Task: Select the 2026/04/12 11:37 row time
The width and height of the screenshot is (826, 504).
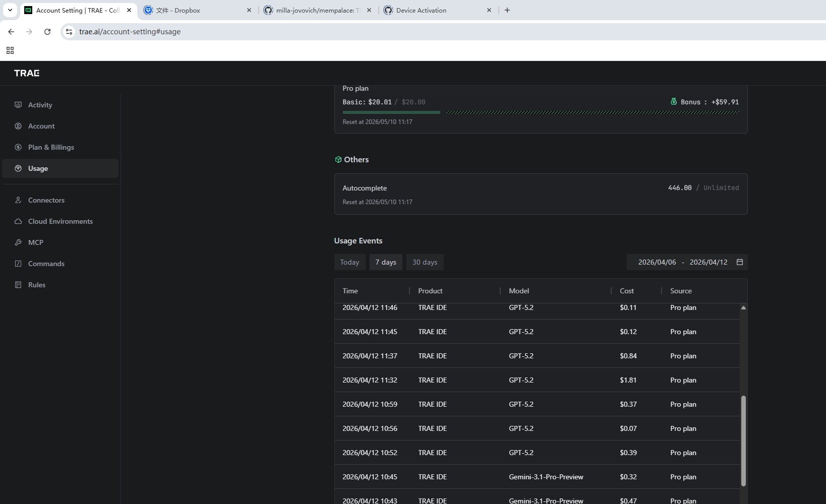Action: pyautogui.click(x=370, y=356)
